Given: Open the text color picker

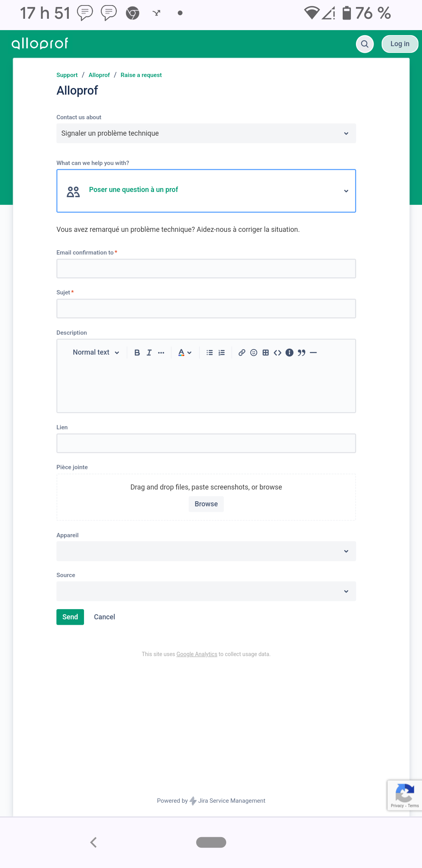Looking at the screenshot, I should pos(184,353).
